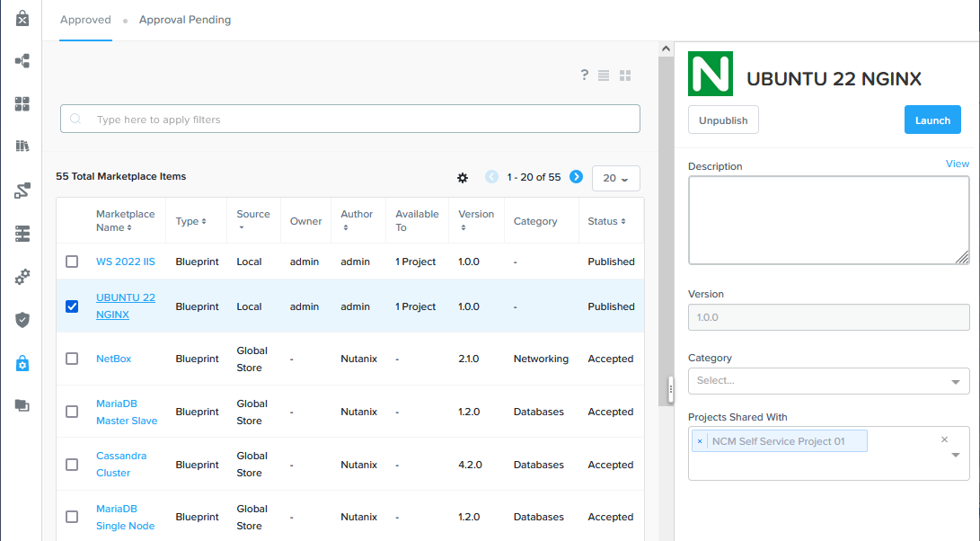The image size is (980, 541).
Task: Click the library books icon in sidebar
Action: pos(22,146)
